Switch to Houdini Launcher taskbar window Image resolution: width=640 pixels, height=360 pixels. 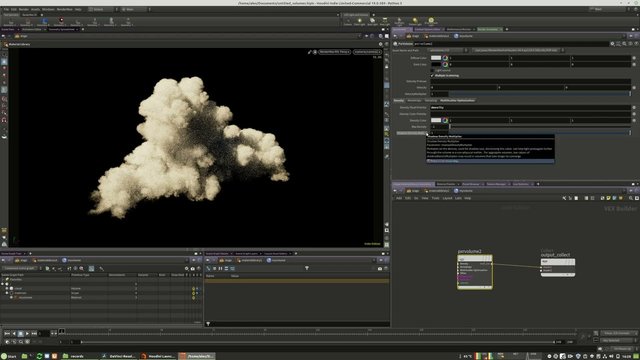(x=158, y=356)
